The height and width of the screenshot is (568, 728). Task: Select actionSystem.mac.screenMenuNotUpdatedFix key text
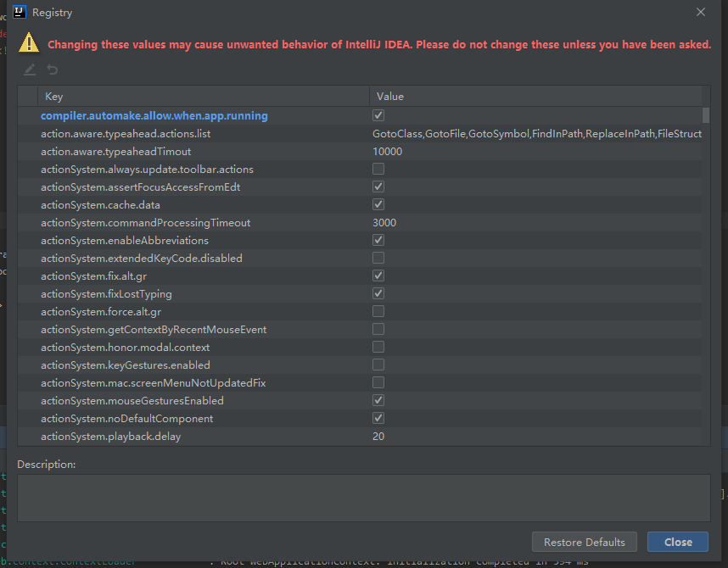154,383
